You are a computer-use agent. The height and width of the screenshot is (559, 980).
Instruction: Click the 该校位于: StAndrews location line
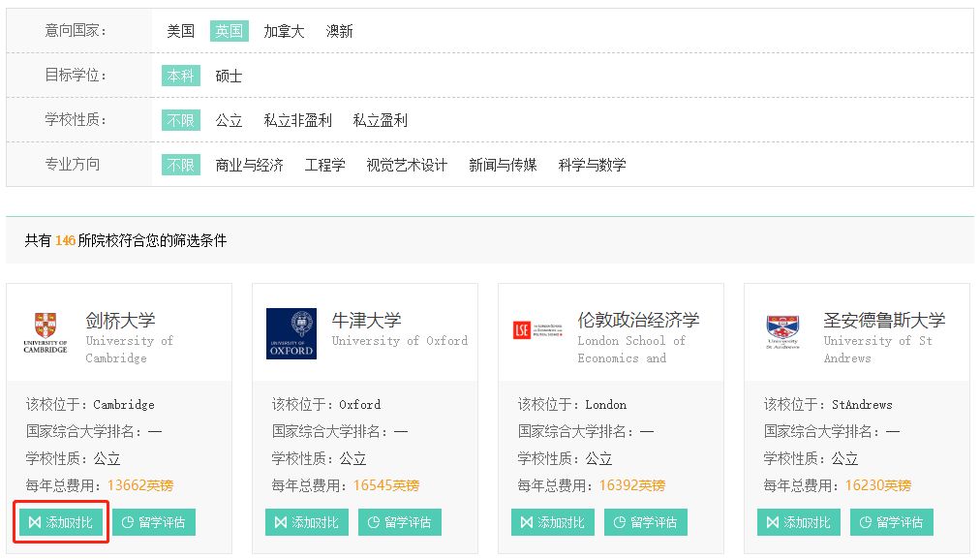pos(828,405)
